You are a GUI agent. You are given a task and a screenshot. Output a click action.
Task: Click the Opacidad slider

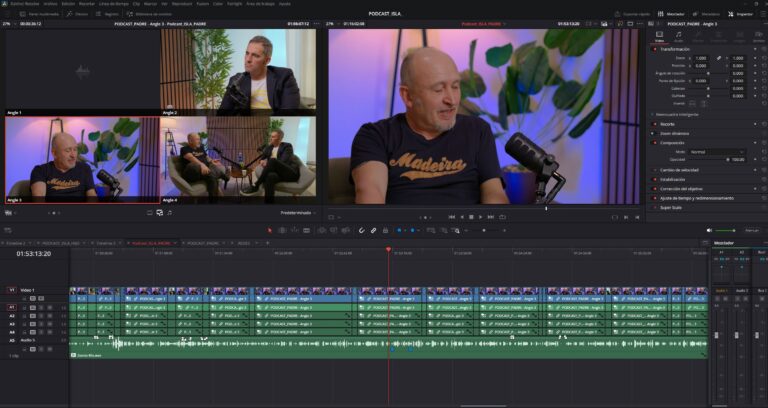tap(706, 159)
